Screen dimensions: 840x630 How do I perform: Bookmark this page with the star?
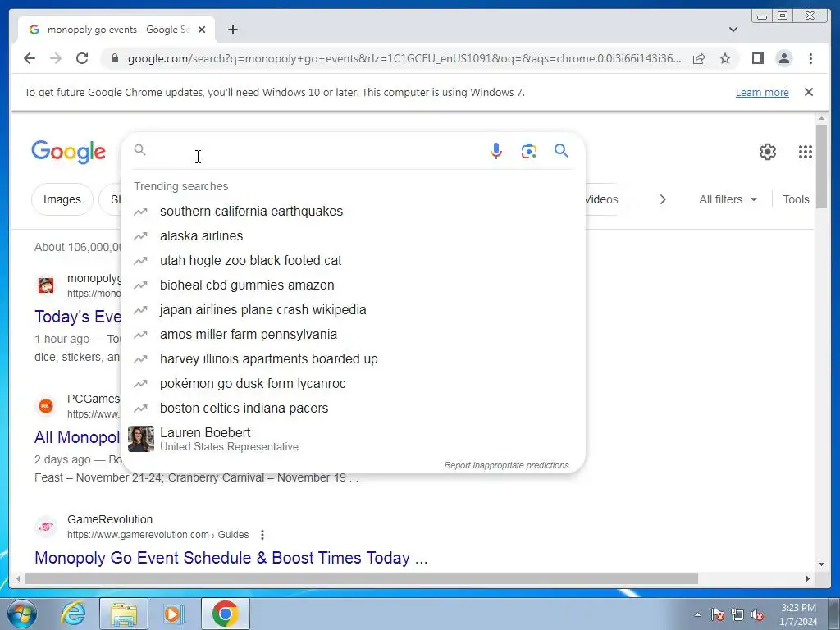point(725,58)
